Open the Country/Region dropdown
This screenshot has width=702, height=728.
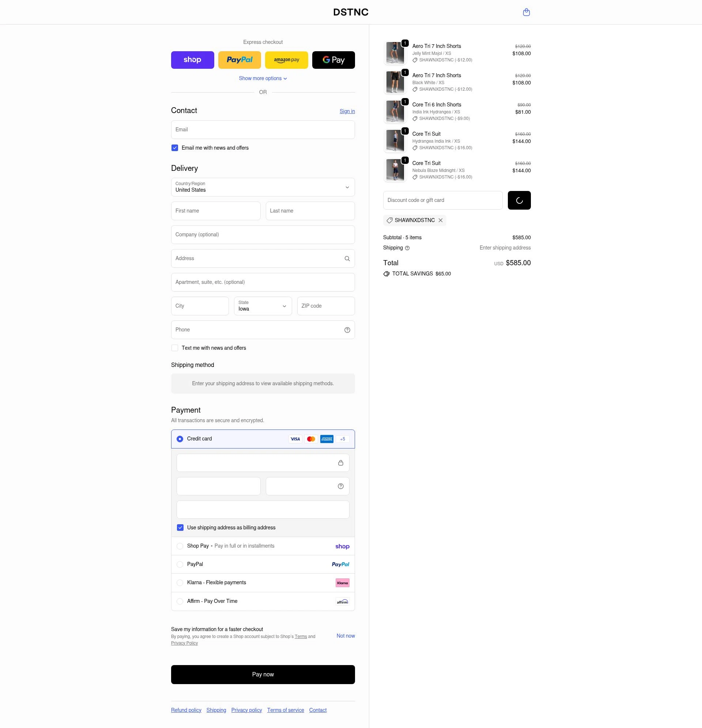click(263, 187)
